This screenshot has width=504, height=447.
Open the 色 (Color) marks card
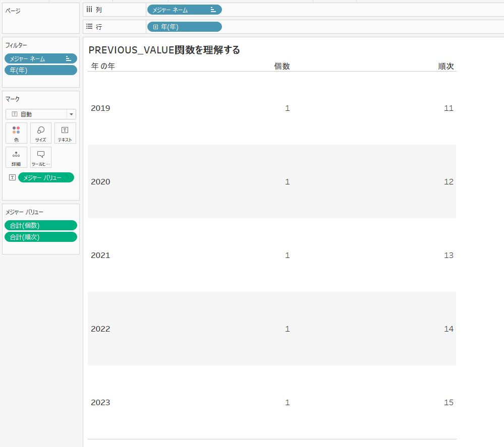click(16, 133)
